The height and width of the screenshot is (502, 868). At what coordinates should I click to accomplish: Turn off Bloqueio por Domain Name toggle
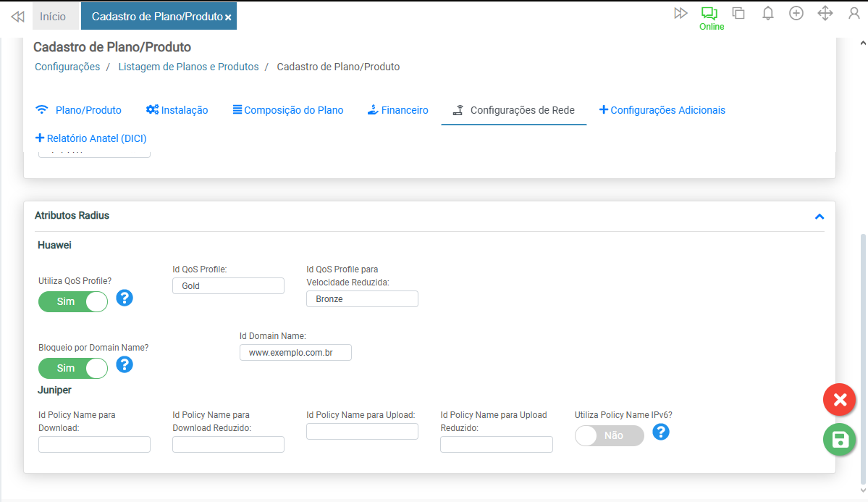point(73,368)
